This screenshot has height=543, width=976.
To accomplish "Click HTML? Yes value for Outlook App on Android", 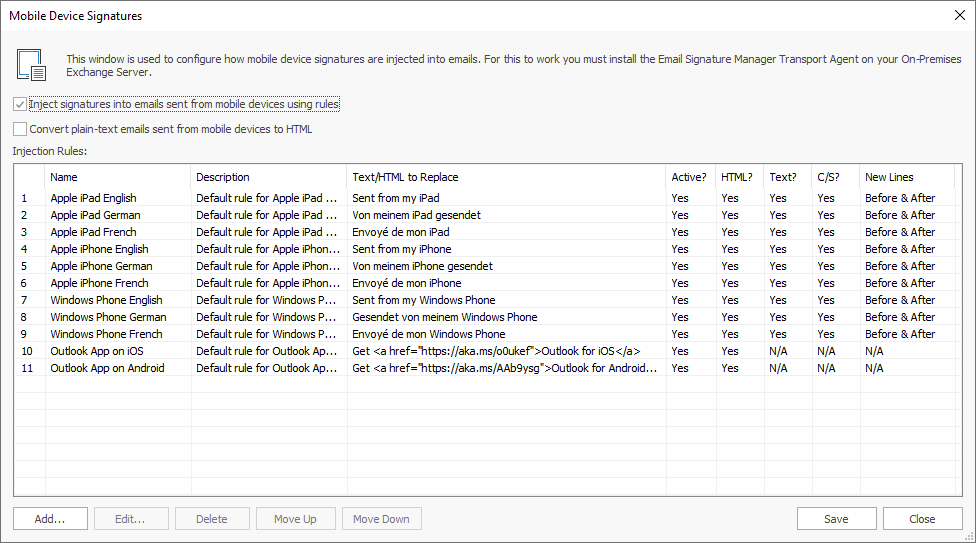I will 730,368.
